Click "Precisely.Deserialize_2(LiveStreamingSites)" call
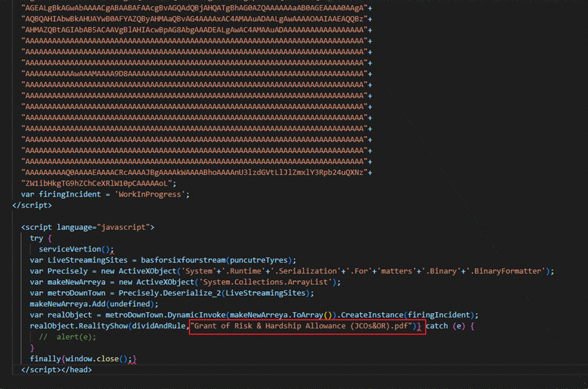The image size is (588, 389). pyautogui.click(x=214, y=293)
